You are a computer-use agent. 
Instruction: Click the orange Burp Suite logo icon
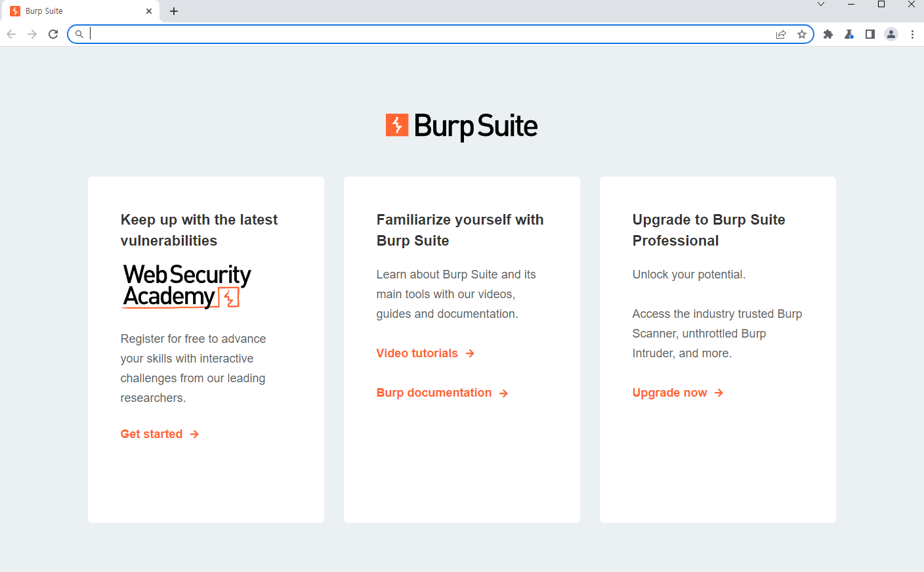[397, 125]
